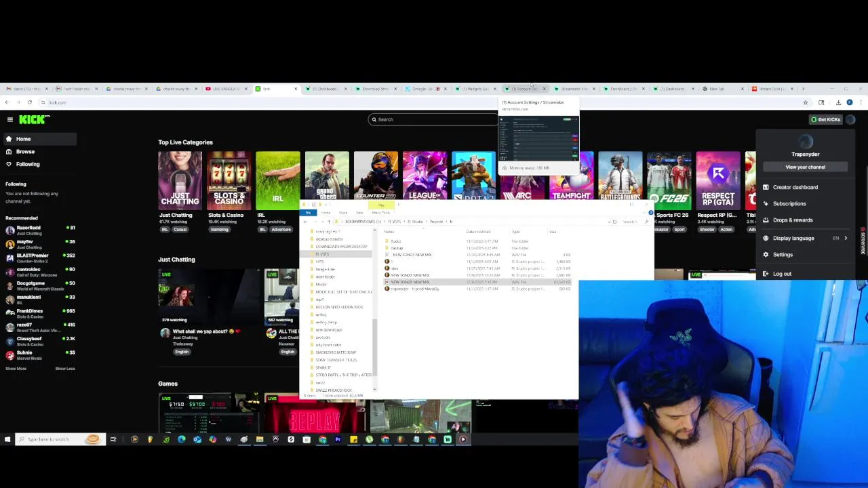Click the KICK logo
The height and width of the screenshot is (488, 868).
(x=34, y=119)
